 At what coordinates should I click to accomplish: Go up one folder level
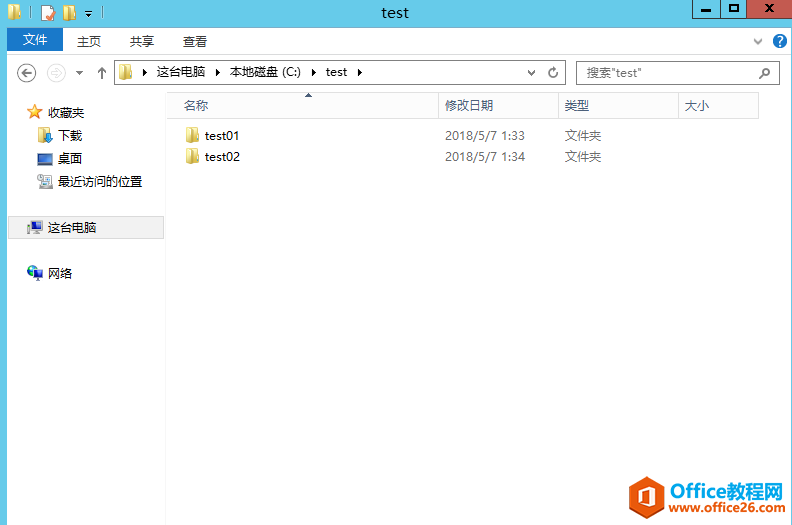102,73
